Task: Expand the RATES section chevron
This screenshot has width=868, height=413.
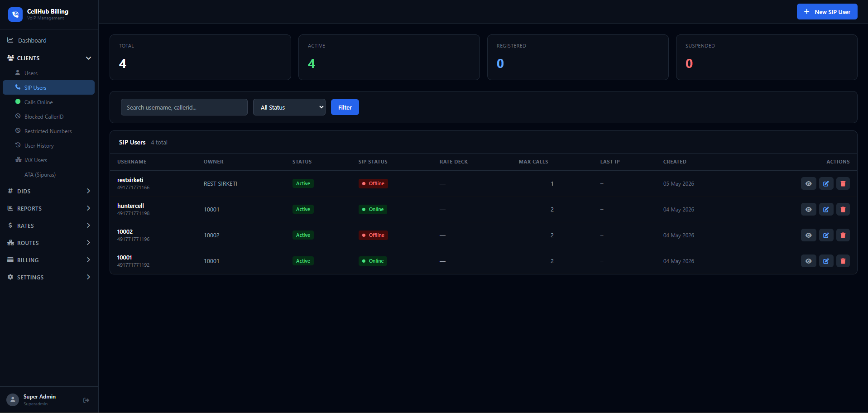Action: click(89, 226)
